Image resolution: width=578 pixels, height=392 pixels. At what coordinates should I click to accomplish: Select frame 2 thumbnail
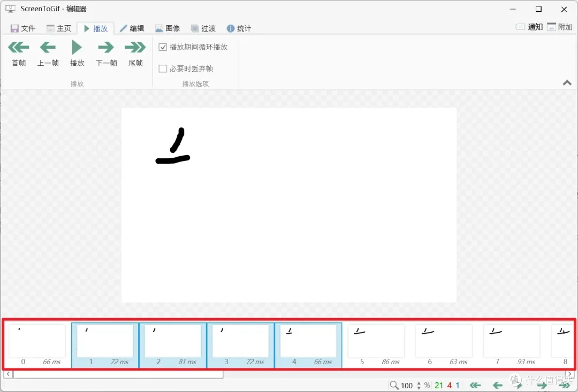point(173,345)
